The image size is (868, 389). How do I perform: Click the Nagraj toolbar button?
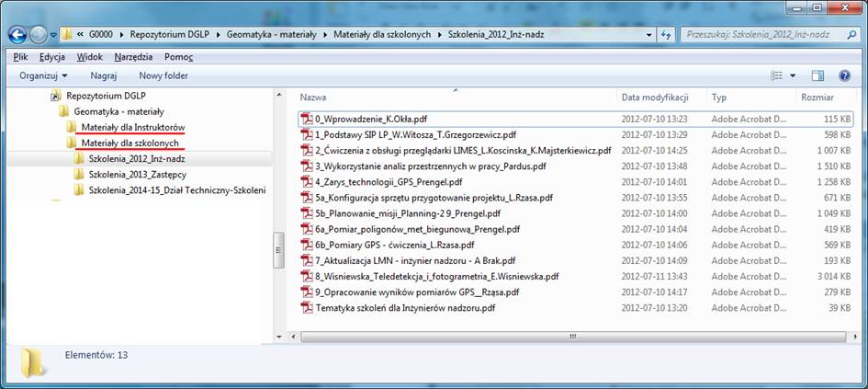tap(104, 75)
